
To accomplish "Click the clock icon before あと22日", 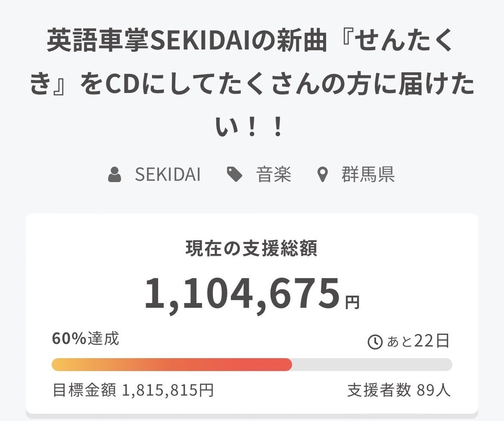I will pyautogui.click(x=375, y=342).
